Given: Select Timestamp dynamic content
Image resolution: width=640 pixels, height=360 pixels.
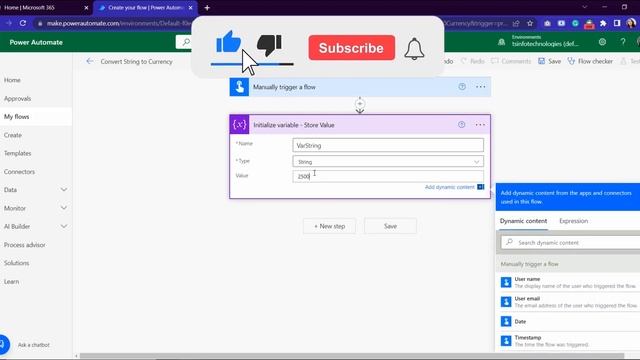Looking at the screenshot, I should click(568, 340).
